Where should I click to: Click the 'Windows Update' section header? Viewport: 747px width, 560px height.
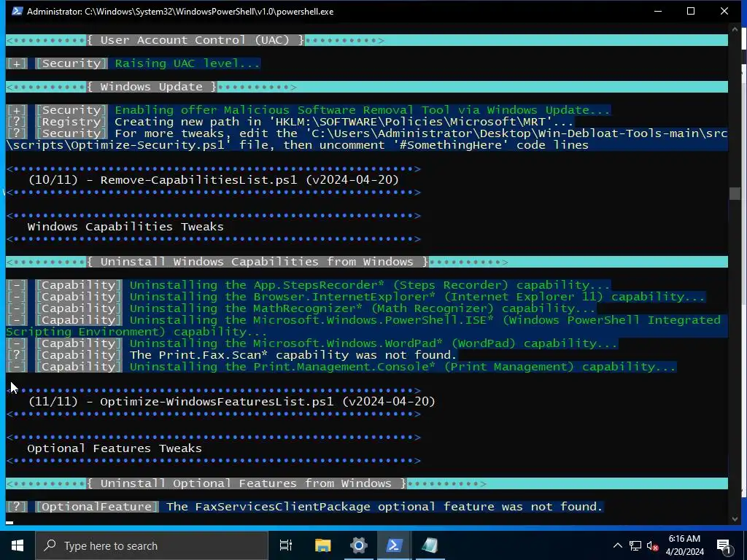(x=152, y=87)
